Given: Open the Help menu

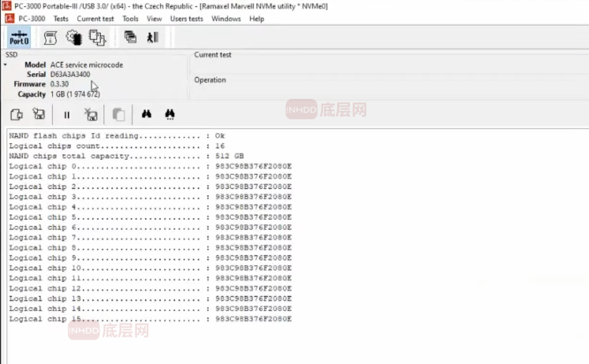Looking at the screenshot, I should pyautogui.click(x=257, y=19).
